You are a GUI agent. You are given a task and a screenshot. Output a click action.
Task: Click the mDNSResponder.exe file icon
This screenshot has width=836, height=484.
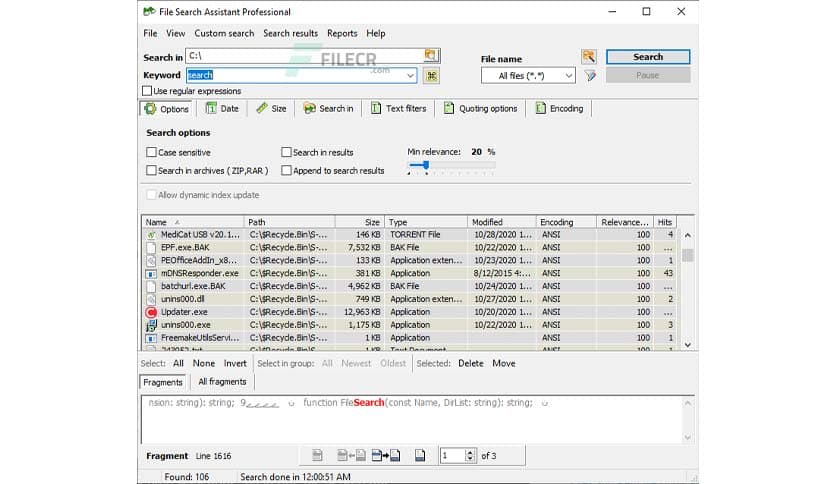[x=151, y=273]
